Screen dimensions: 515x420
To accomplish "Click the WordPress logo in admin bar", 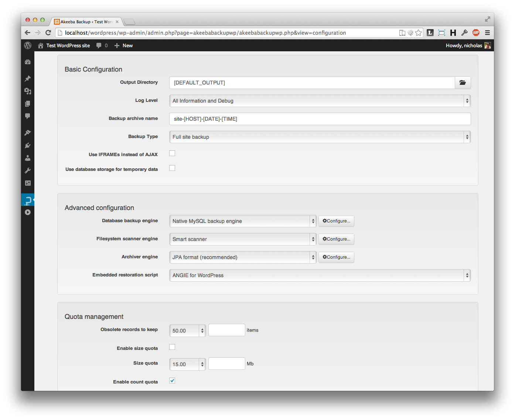I will (28, 45).
